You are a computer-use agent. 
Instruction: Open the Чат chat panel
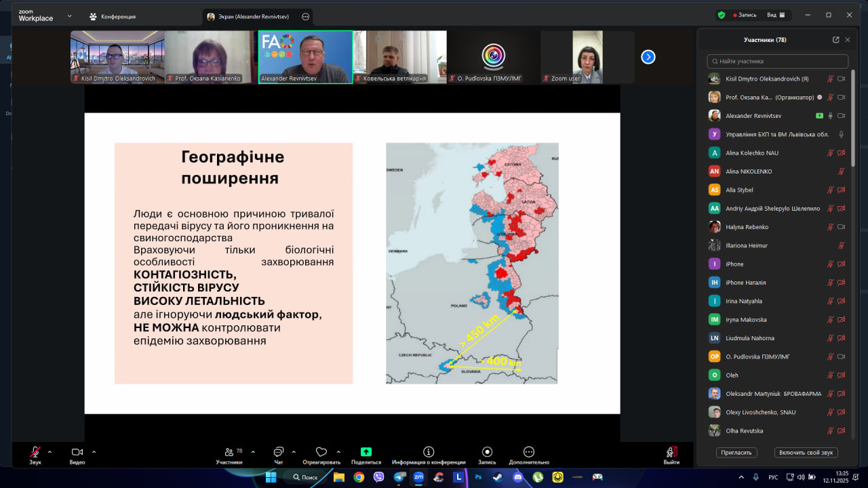(x=278, y=452)
